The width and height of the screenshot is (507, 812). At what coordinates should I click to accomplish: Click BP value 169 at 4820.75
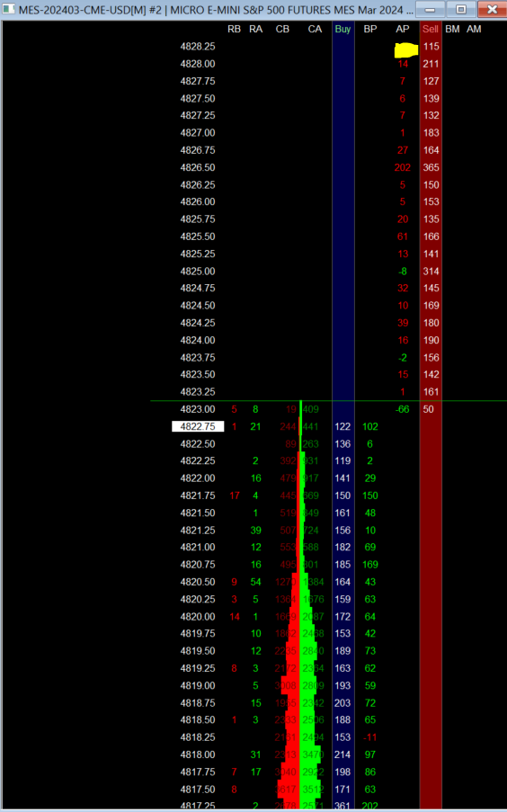[370, 565]
